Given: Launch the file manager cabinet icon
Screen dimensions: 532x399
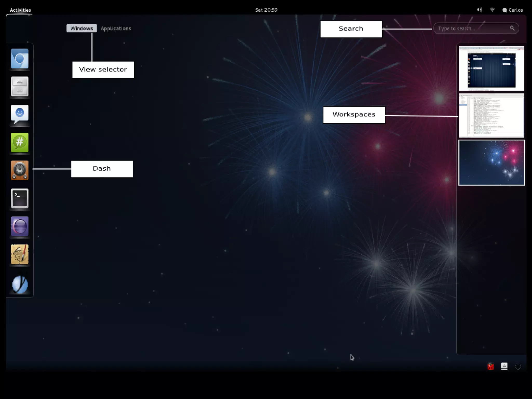Looking at the screenshot, I should pyautogui.click(x=19, y=86).
